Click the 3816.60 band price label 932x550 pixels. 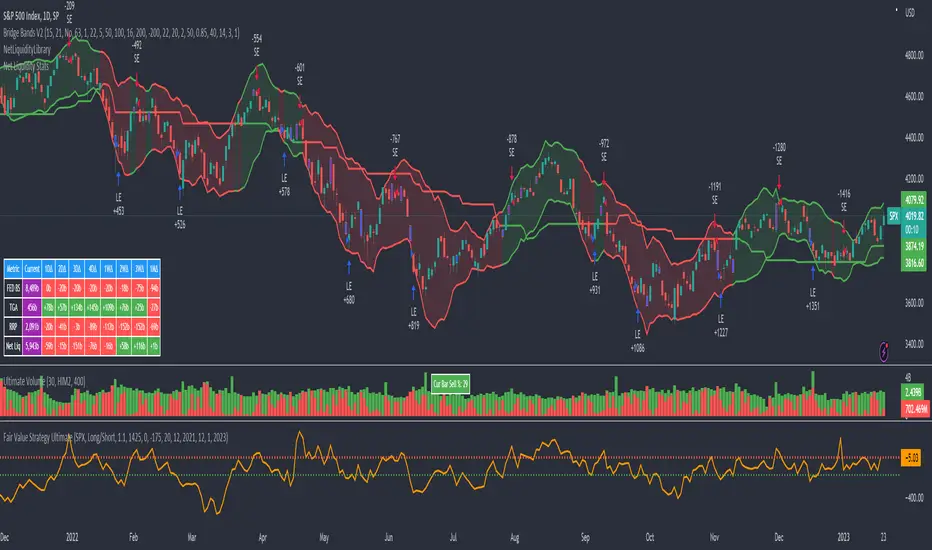point(914,263)
